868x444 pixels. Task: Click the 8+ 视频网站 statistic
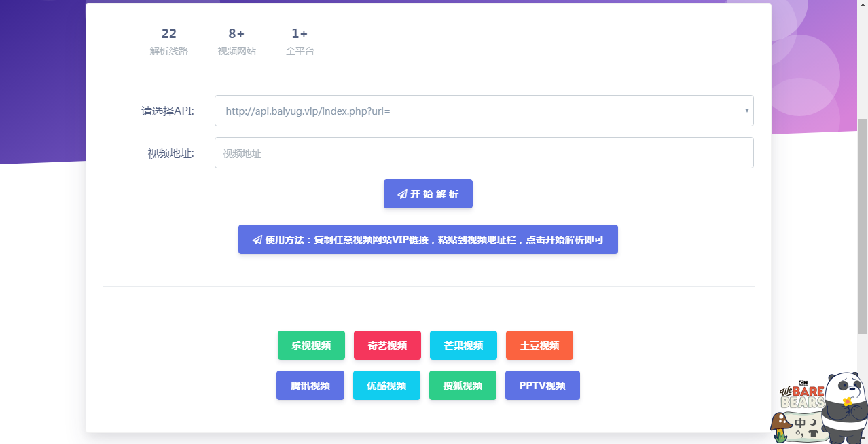pos(236,41)
